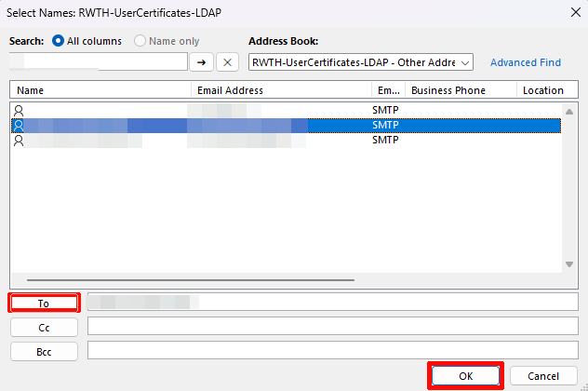The width and height of the screenshot is (588, 391).
Task: Click the third contact's person icon
Action: [19, 141]
